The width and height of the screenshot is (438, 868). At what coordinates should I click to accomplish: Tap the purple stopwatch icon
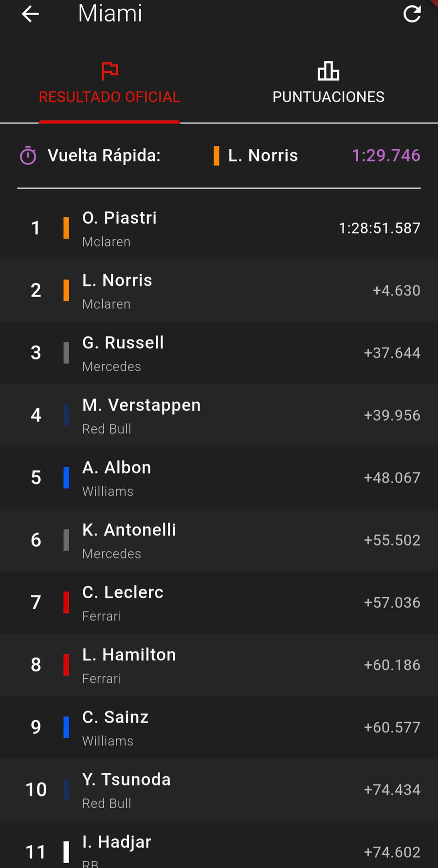pos(28,156)
